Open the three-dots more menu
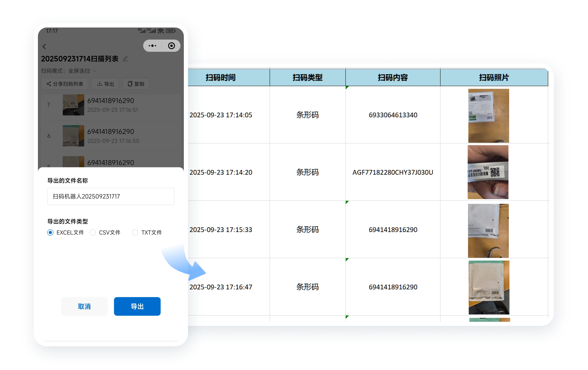Screen dimensions: 588x370 point(152,46)
